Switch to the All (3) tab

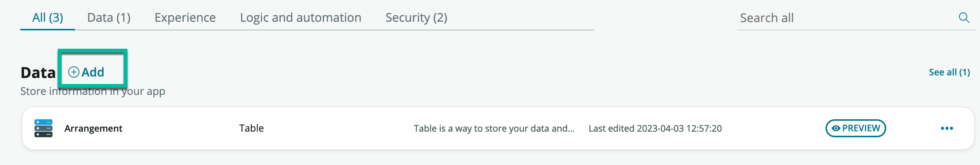coord(48,18)
